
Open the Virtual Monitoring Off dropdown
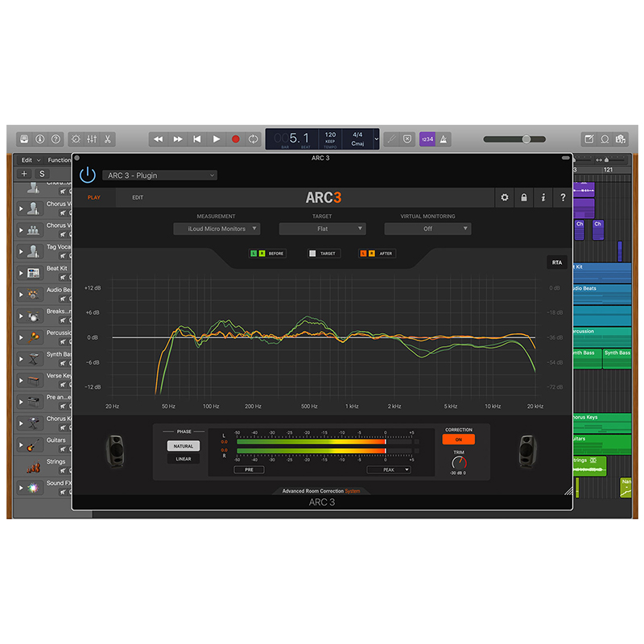point(427,229)
